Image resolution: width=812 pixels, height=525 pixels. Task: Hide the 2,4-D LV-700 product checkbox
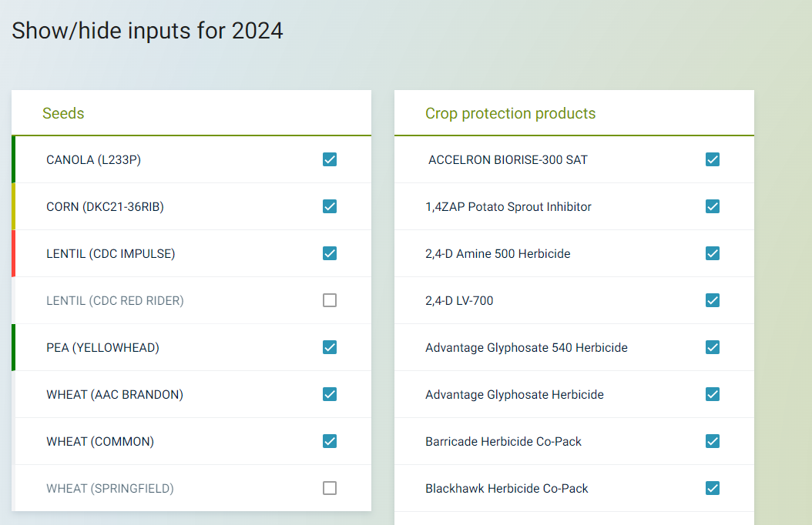(713, 300)
